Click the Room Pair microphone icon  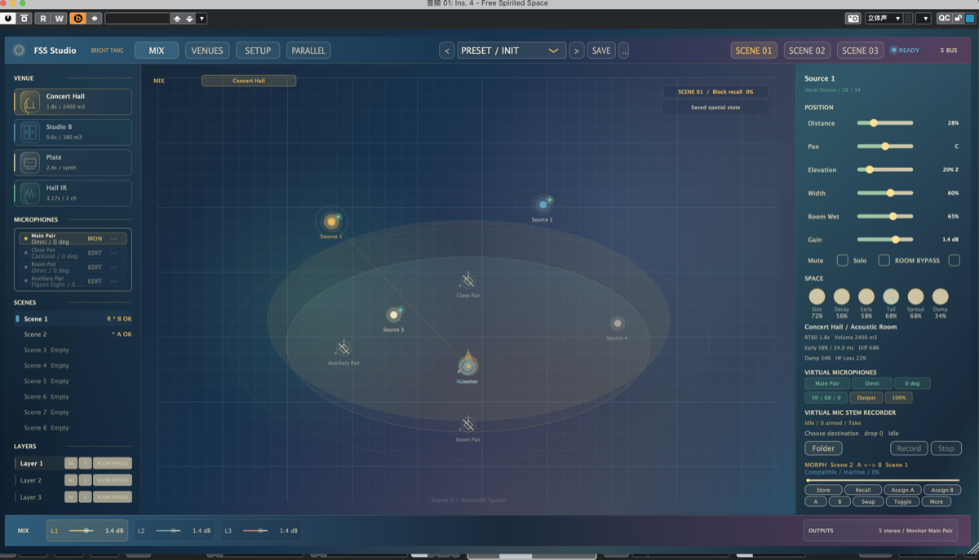(x=467, y=425)
